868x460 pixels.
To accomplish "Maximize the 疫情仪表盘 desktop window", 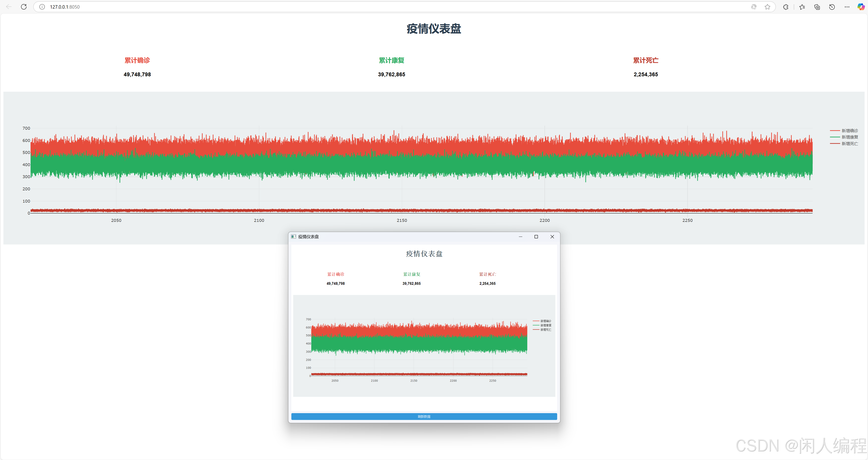I will click(536, 237).
